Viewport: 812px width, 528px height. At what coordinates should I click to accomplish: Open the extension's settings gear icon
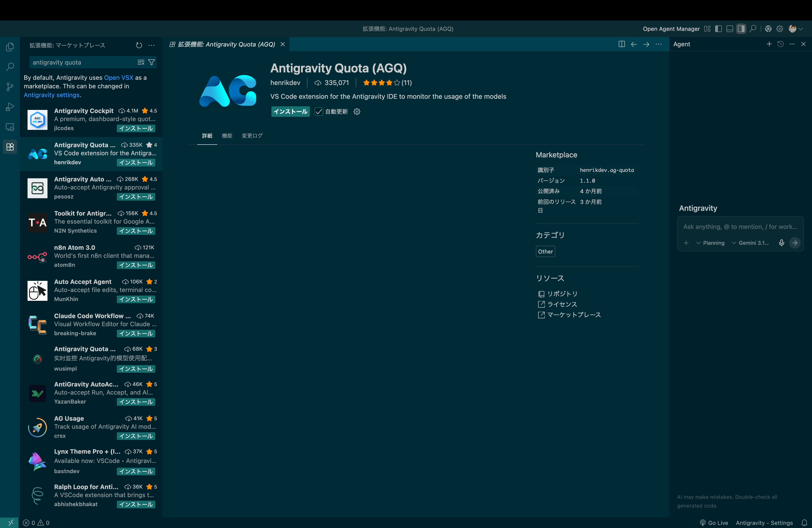[357, 112]
